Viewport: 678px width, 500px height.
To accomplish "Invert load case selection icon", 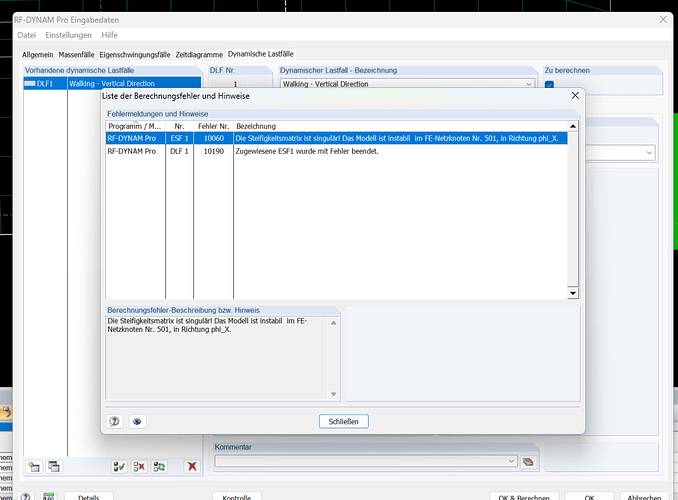I will (159, 467).
